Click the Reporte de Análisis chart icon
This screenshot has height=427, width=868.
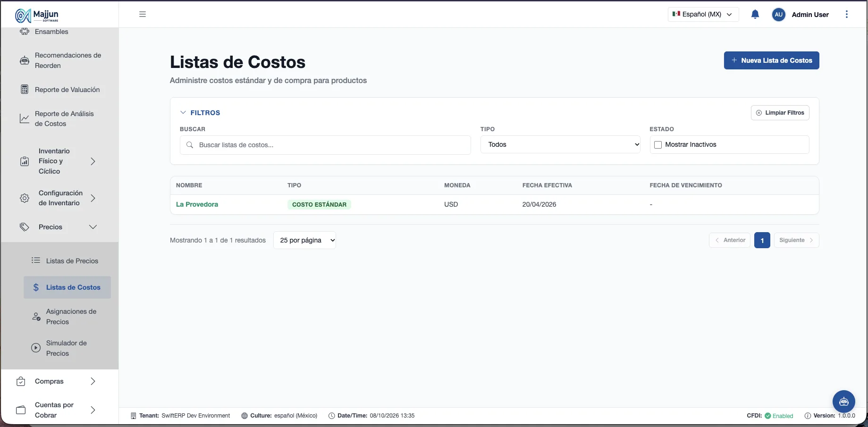tap(25, 118)
